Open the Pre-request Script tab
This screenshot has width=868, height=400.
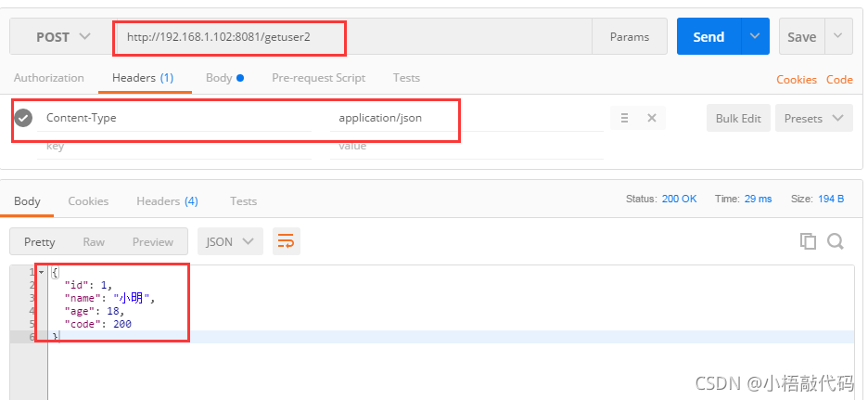pyautogui.click(x=318, y=78)
